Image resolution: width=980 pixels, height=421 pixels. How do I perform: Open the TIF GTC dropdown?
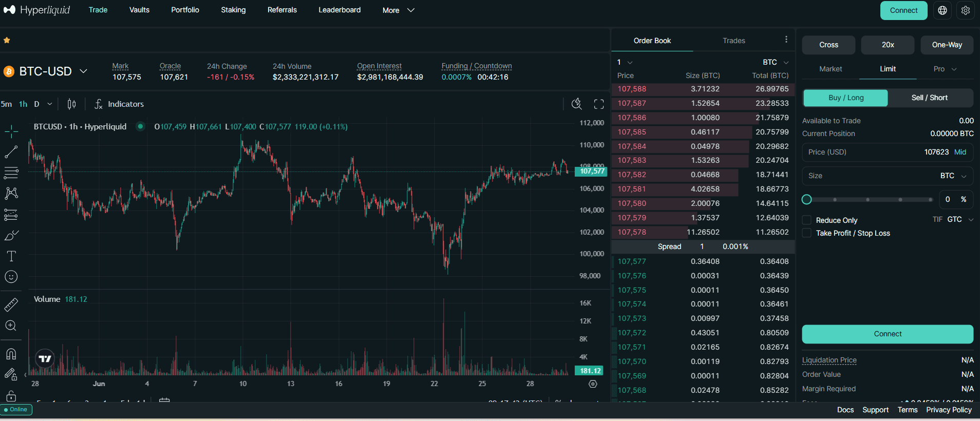click(x=960, y=220)
